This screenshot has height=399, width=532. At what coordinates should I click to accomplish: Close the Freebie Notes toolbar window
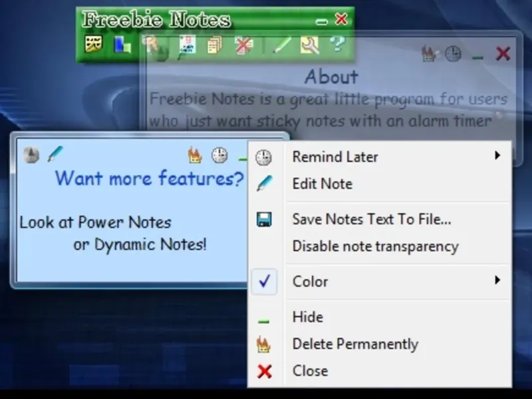point(341,19)
